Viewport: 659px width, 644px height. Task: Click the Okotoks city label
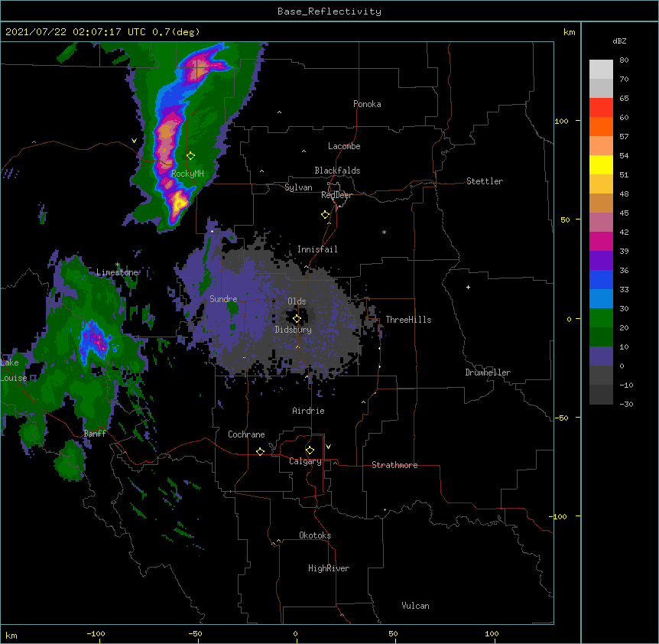[x=315, y=535]
